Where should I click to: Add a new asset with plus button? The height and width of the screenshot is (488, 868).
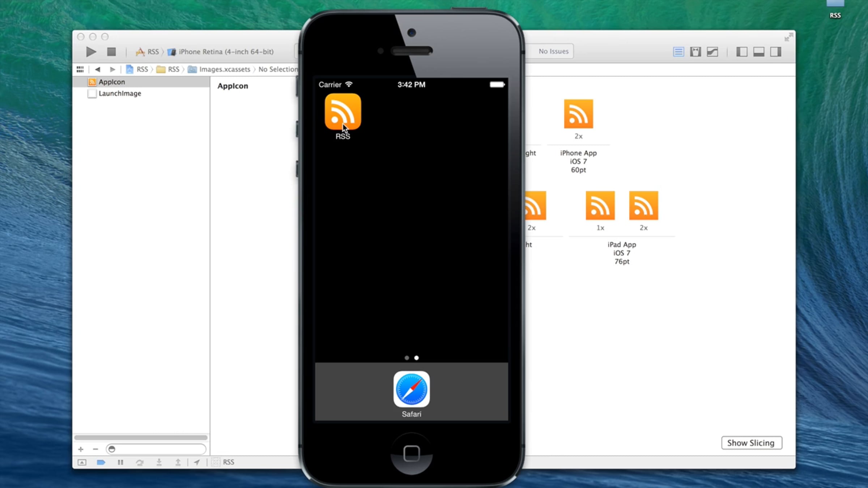click(x=81, y=449)
